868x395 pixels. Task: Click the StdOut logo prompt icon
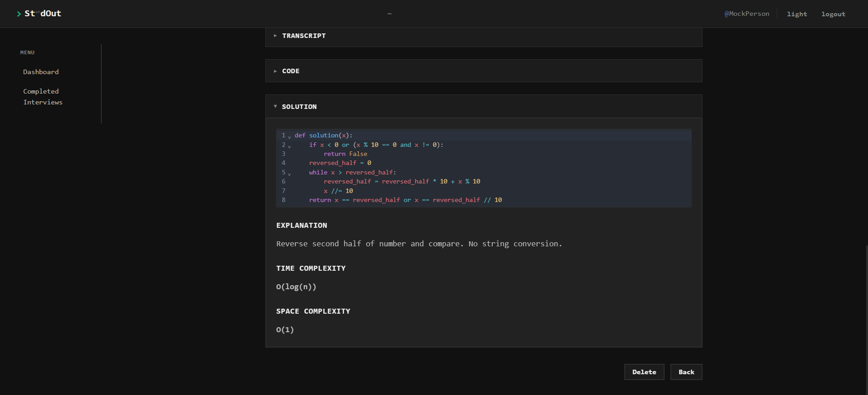(x=19, y=14)
